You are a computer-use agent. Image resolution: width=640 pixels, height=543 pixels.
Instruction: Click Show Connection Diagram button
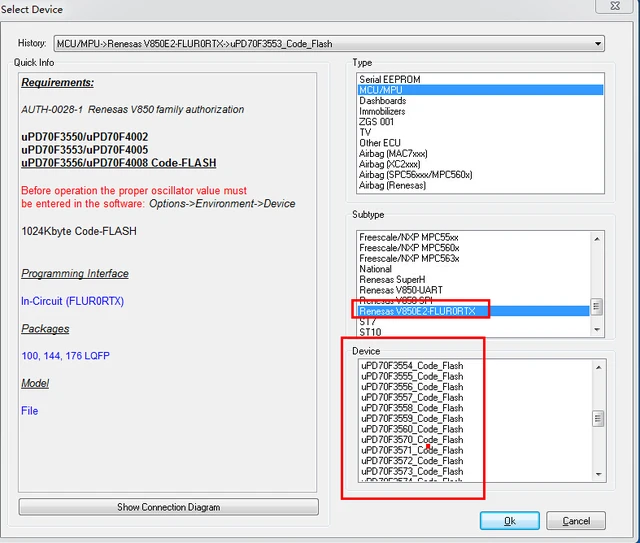[x=169, y=507]
